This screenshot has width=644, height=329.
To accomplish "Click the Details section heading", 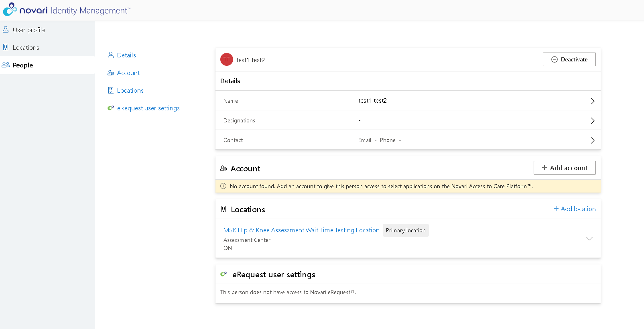I will click(x=230, y=81).
